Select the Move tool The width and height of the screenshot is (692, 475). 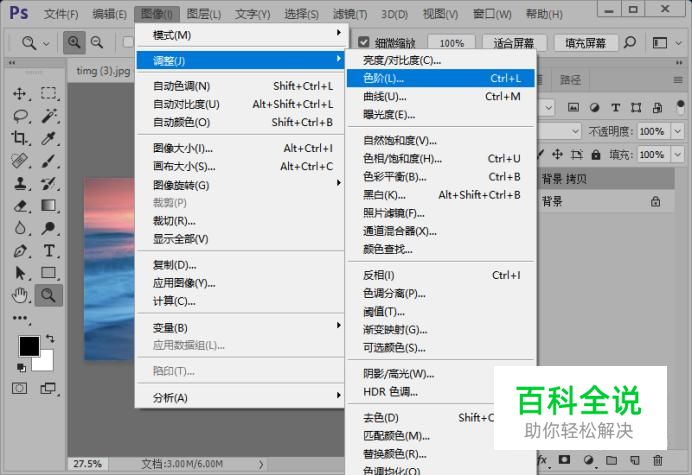19,94
